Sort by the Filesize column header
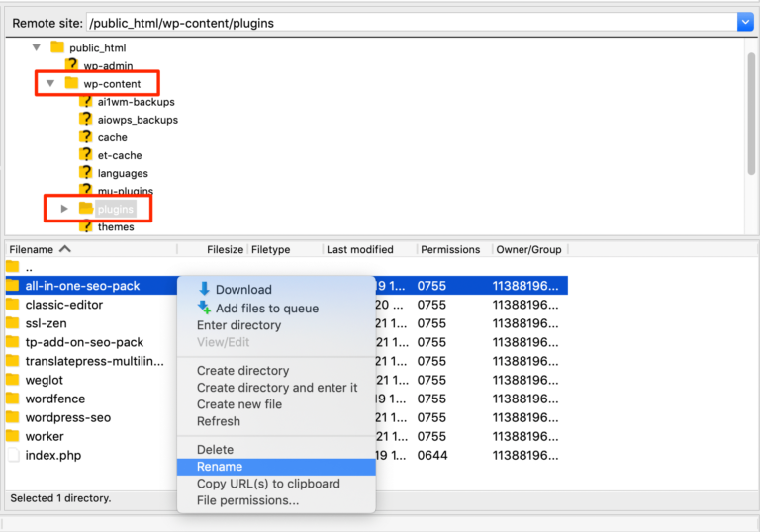The width and height of the screenshot is (760, 532). click(x=225, y=249)
